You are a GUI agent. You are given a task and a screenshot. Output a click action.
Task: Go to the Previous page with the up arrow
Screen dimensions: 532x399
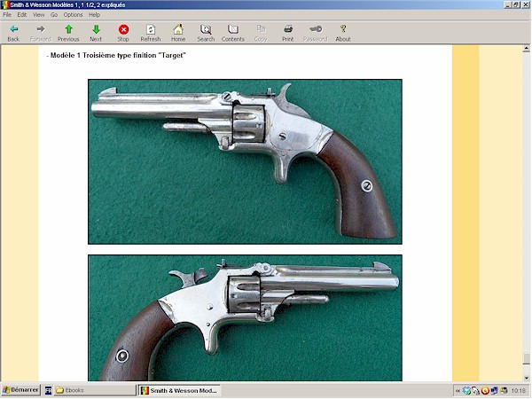[x=68, y=33]
